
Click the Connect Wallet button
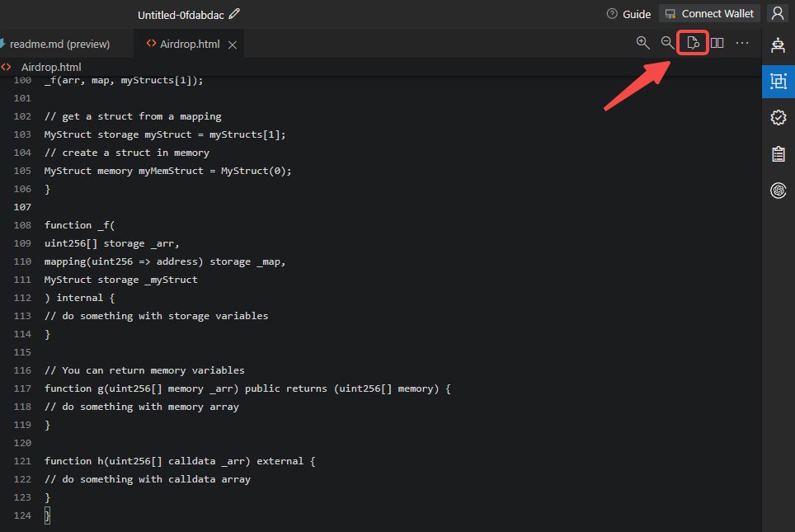710,14
